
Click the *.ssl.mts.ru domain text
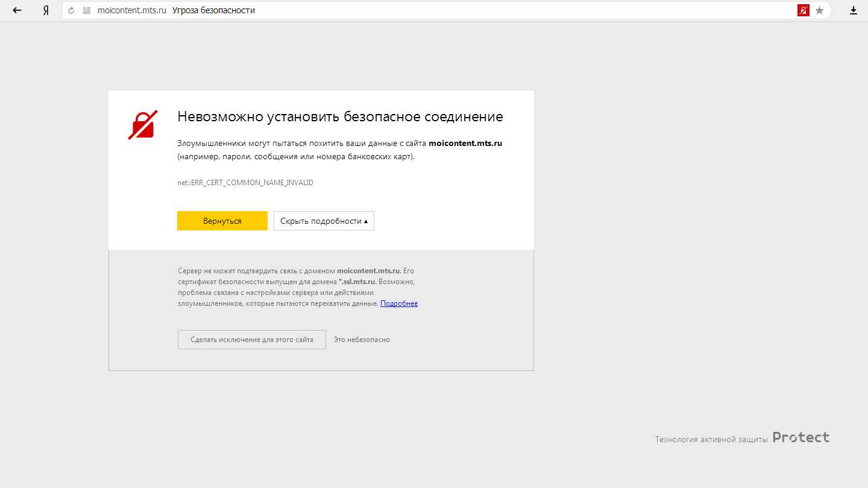point(357,282)
